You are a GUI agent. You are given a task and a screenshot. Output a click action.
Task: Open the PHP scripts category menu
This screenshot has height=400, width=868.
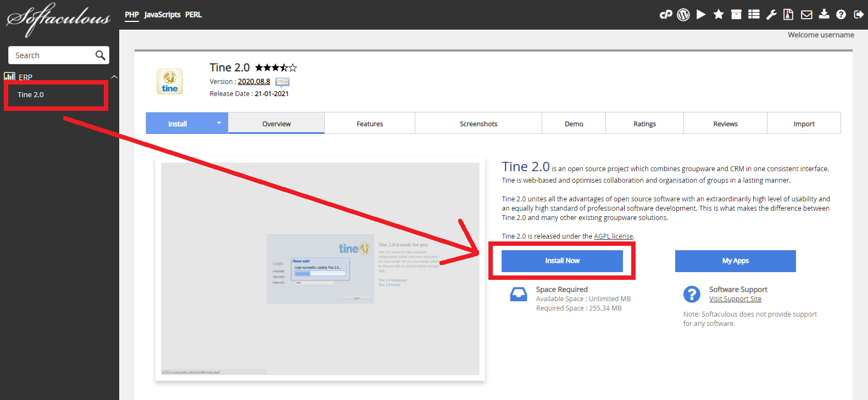click(x=132, y=15)
